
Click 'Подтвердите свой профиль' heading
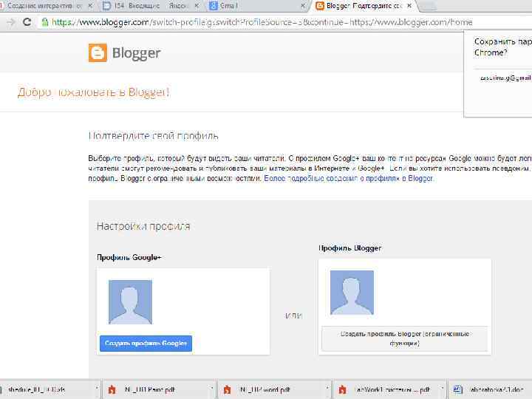point(154,136)
